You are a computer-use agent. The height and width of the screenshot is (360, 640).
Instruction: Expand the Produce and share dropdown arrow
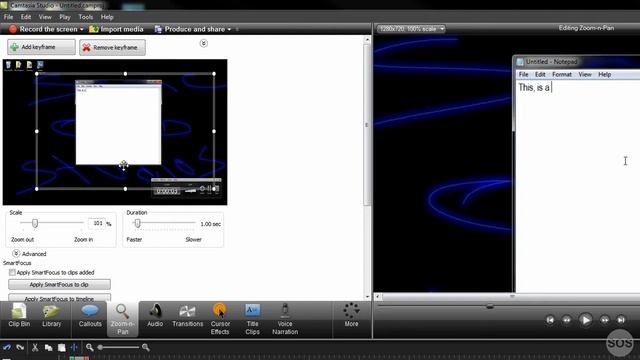(x=229, y=29)
